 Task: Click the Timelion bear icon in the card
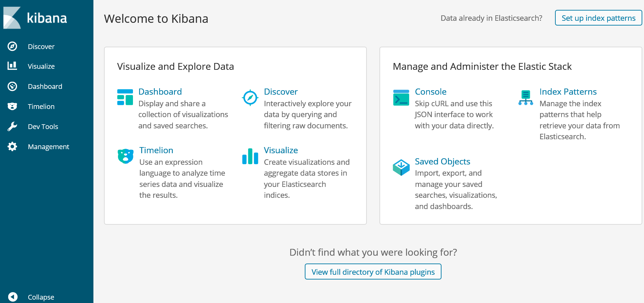pyautogui.click(x=125, y=156)
